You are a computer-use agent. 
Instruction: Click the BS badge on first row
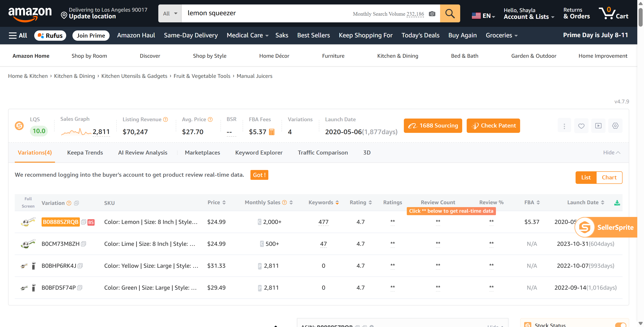[x=91, y=222]
